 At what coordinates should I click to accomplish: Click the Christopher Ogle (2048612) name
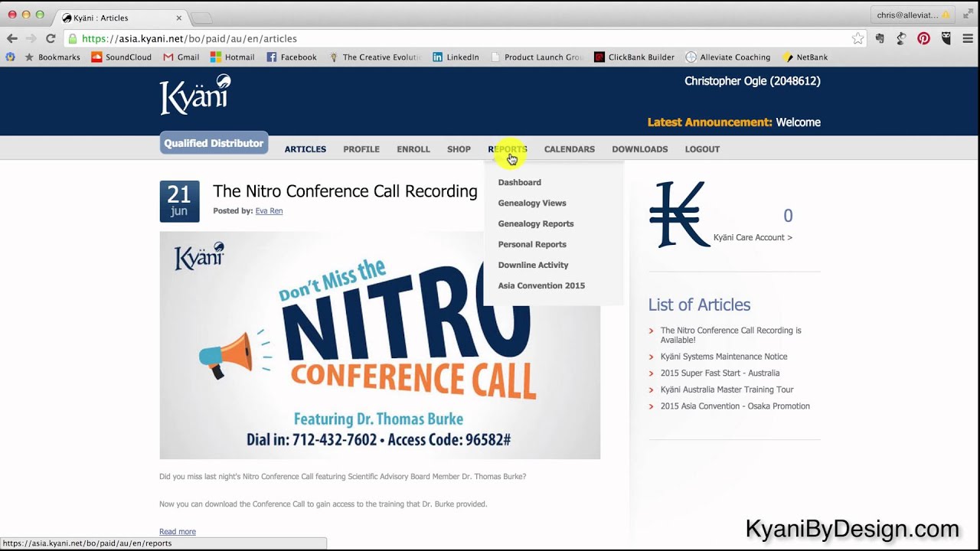coord(752,81)
